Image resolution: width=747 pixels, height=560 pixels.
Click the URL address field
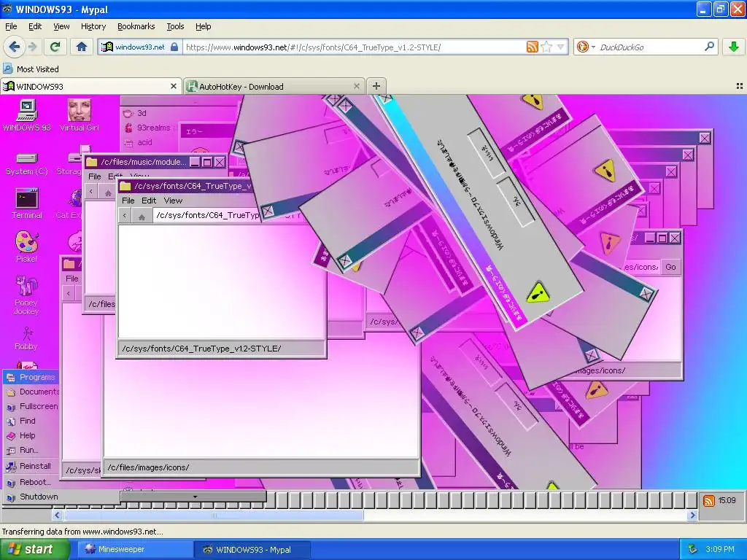tap(355, 47)
